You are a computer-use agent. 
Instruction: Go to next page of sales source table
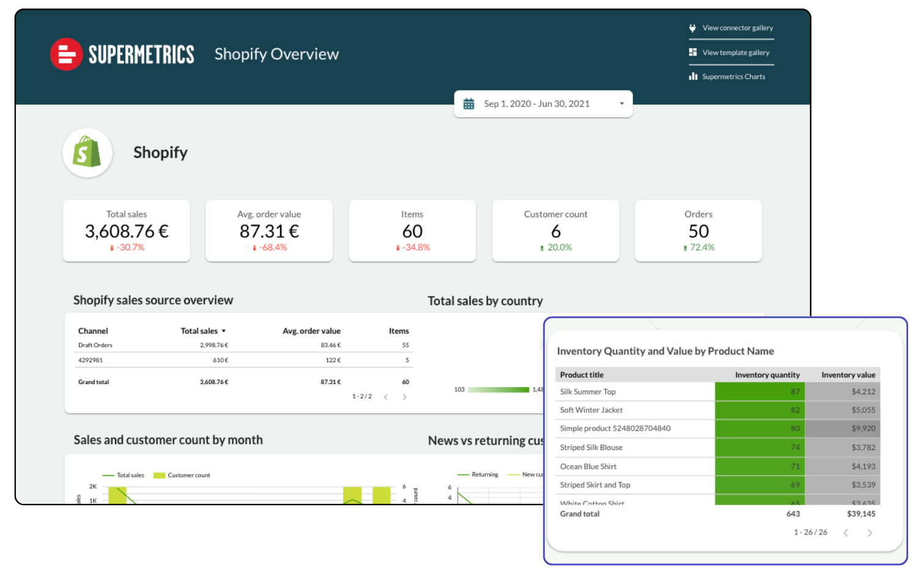404,397
